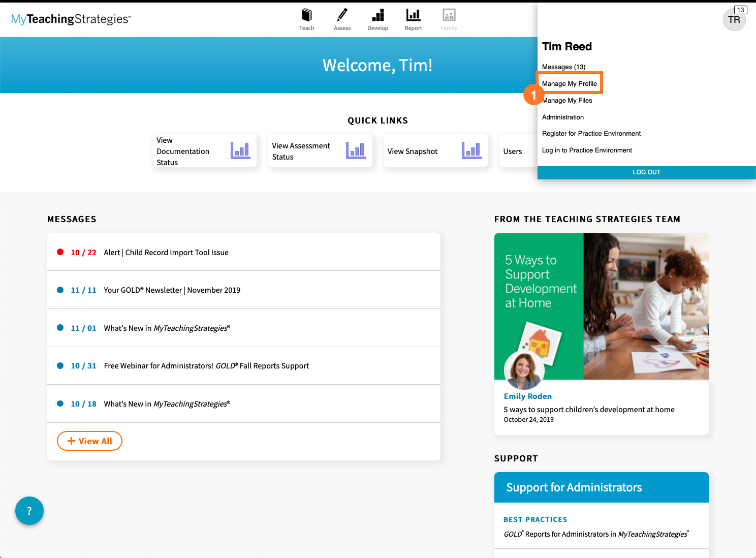Open Administration from the profile menu
Screen dimensions: 756x558
click(562, 117)
